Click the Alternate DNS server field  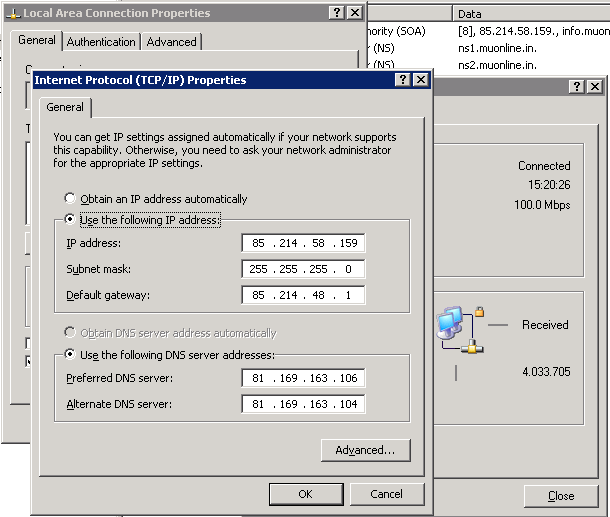click(303, 404)
